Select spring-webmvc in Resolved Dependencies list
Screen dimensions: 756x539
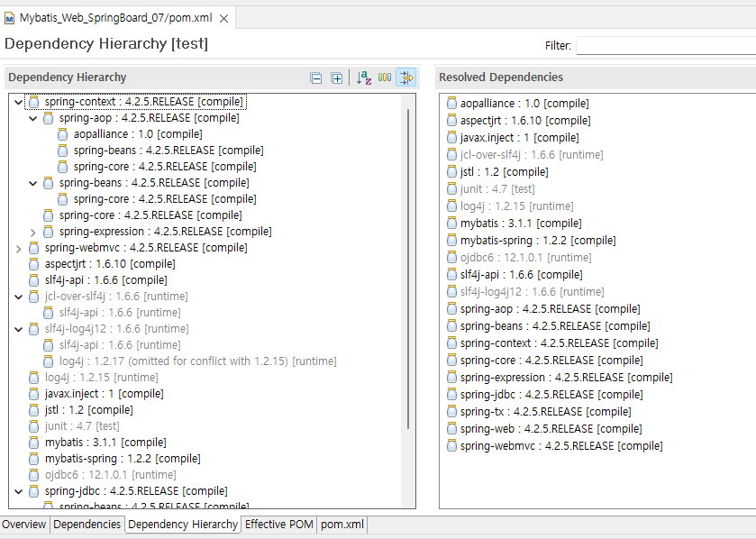561,446
